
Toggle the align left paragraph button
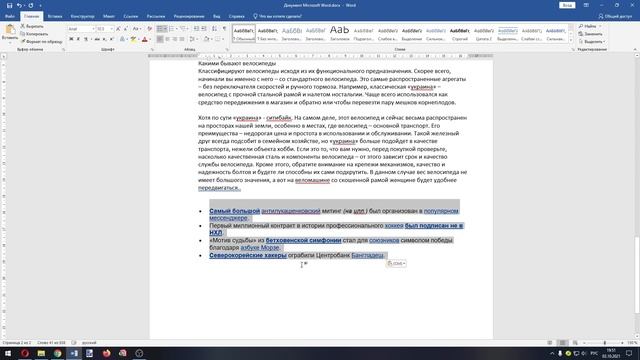point(160,39)
